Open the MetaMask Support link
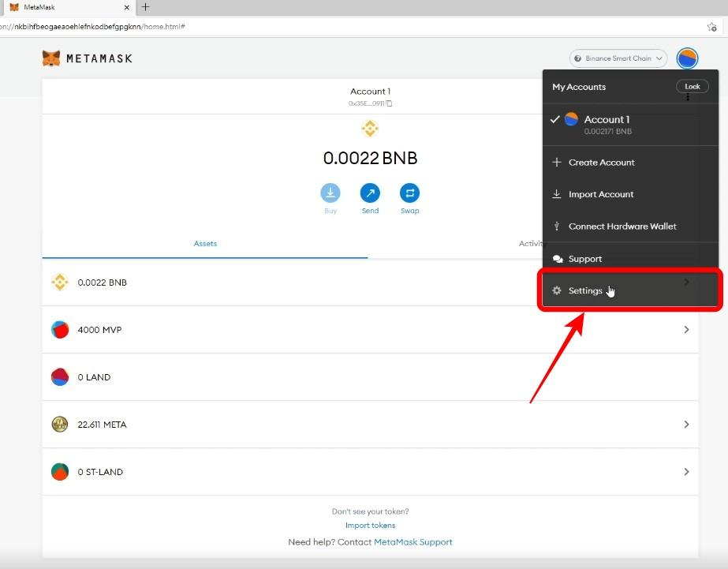This screenshot has width=728, height=569. 413,542
